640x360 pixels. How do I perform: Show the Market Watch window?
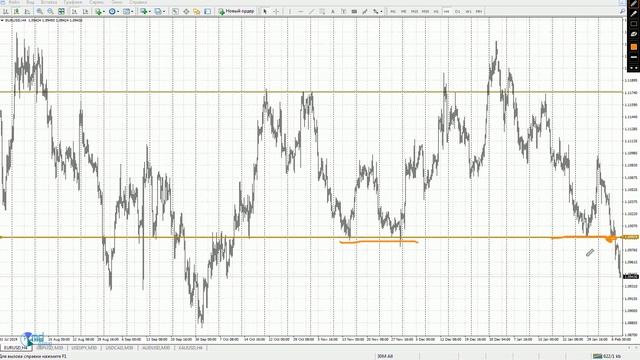[x=175, y=11]
